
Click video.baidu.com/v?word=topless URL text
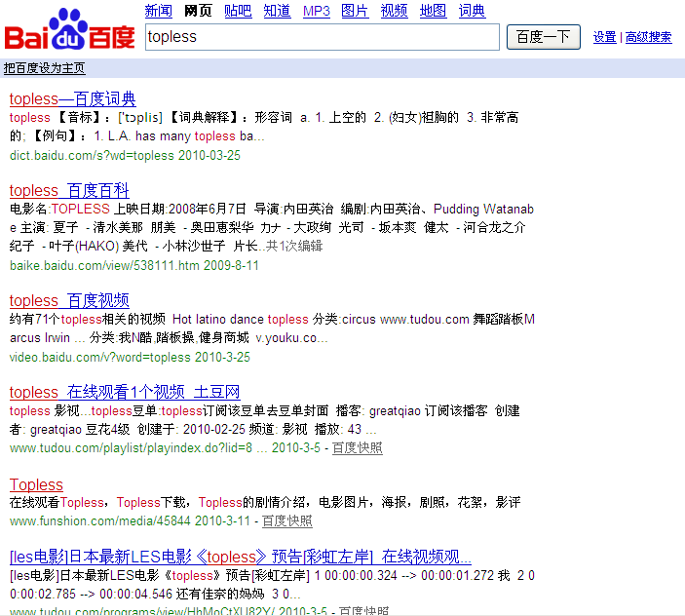[100, 358]
